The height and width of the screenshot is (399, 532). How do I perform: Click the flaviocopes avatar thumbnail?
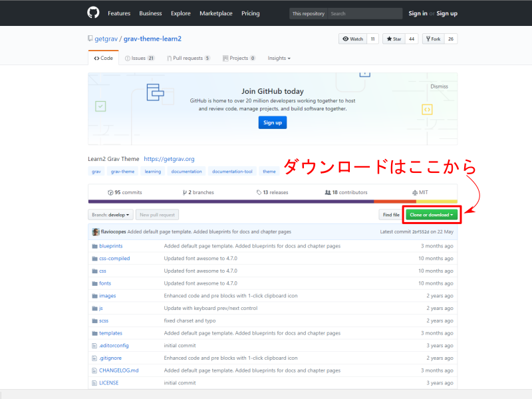pos(96,231)
